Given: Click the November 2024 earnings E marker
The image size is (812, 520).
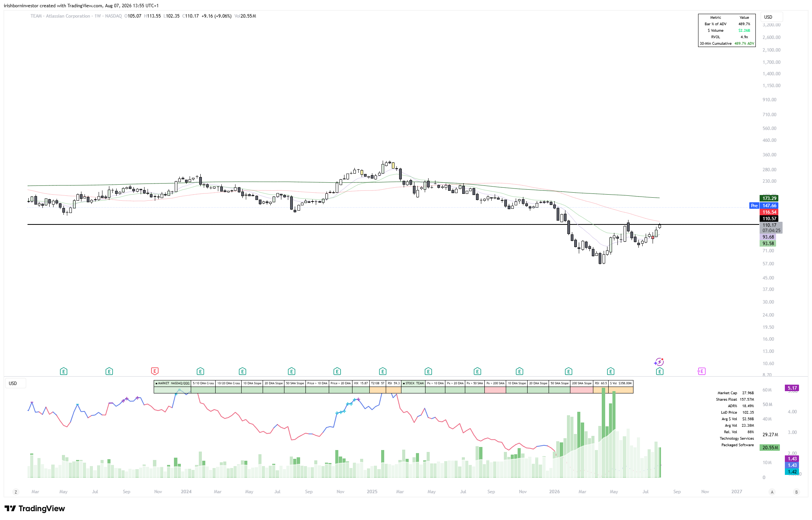Looking at the screenshot, I should pos(337,371).
